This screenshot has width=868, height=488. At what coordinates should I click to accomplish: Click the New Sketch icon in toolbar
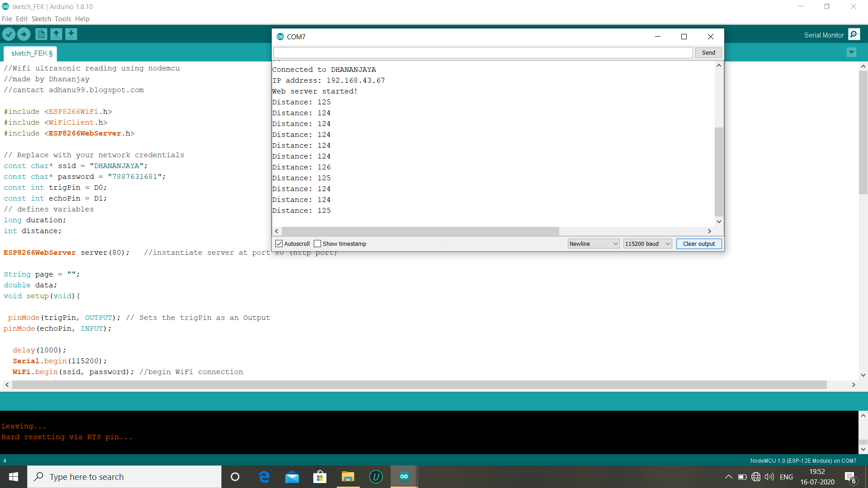click(41, 34)
